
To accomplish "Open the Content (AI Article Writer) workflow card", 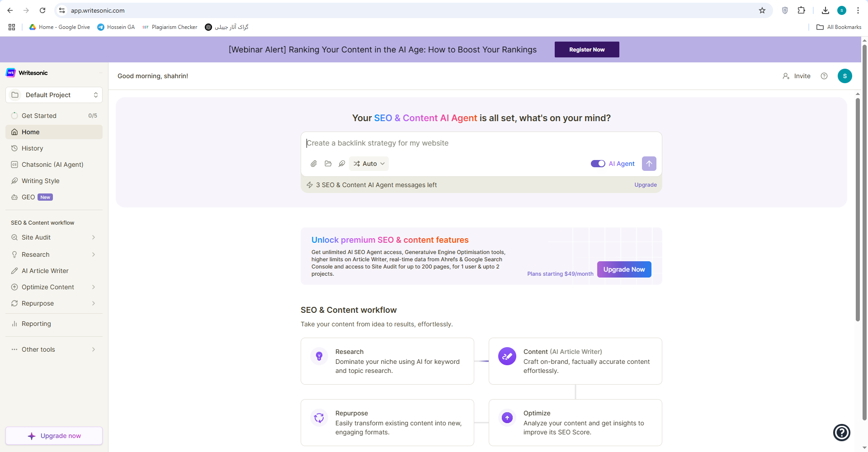I will (576, 361).
